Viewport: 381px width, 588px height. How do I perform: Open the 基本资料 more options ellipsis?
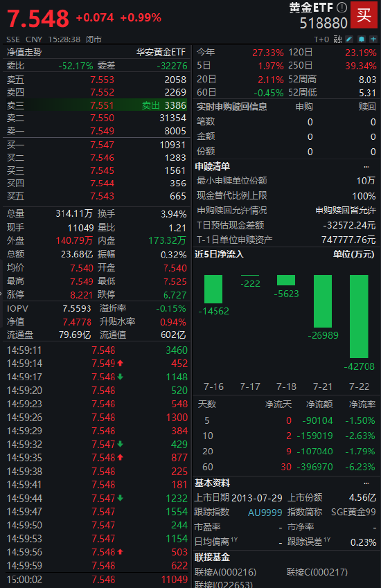coord(366,483)
